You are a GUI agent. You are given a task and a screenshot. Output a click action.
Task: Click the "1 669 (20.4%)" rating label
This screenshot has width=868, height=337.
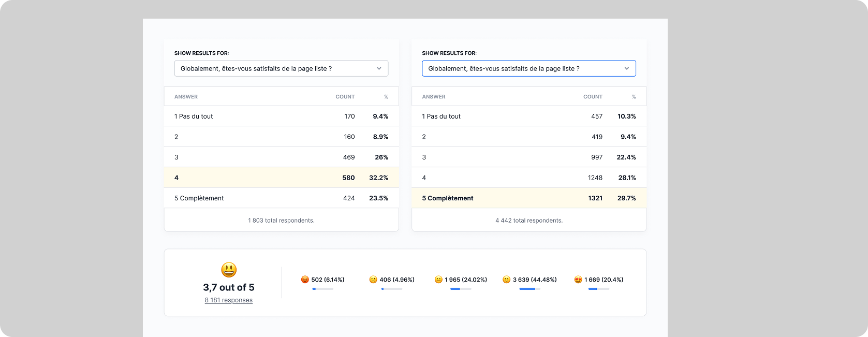(x=604, y=280)
